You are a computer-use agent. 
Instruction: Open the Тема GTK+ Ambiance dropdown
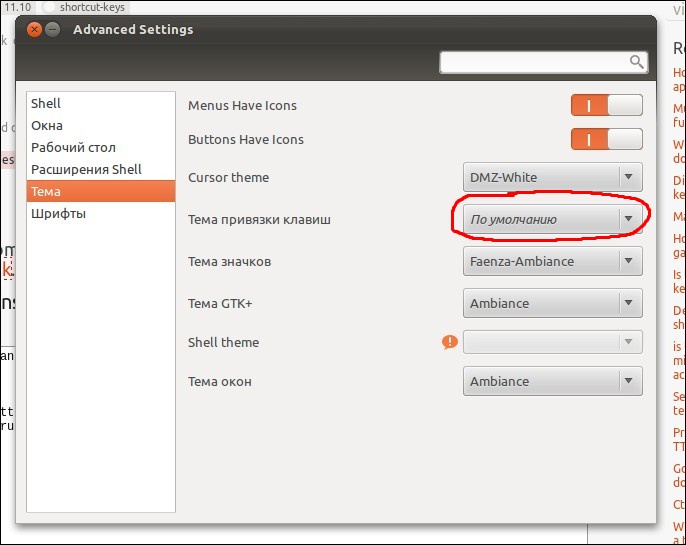point(552,303)
